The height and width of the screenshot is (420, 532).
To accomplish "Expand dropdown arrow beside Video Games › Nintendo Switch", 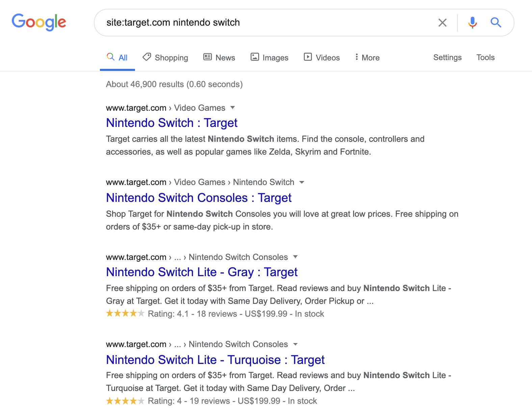I will point(302,182).
